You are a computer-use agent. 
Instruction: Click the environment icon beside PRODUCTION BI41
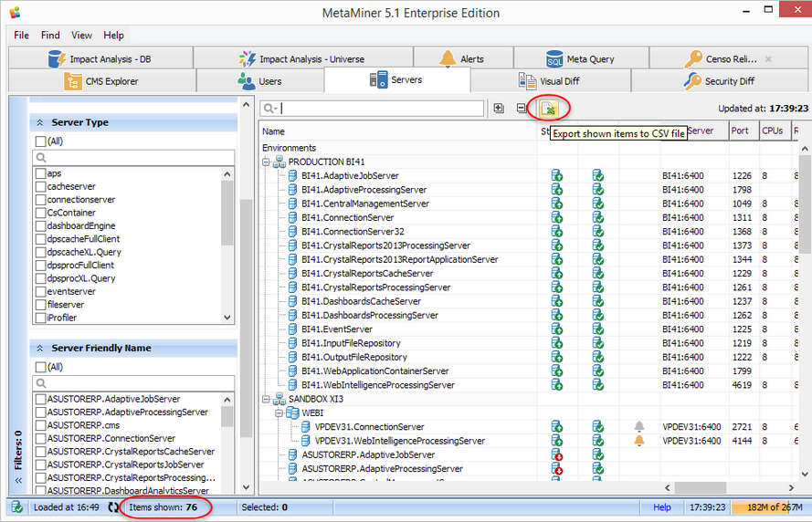coord(279,162)
